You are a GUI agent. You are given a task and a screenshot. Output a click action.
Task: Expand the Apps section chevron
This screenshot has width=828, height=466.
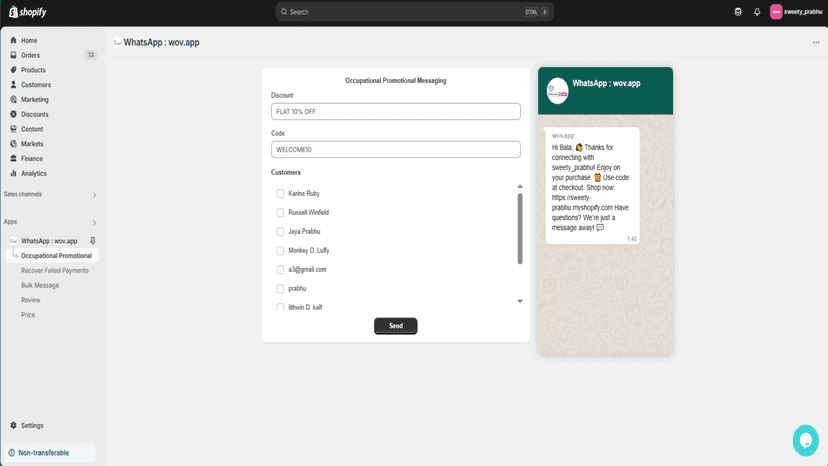click(x=95, y=222)
